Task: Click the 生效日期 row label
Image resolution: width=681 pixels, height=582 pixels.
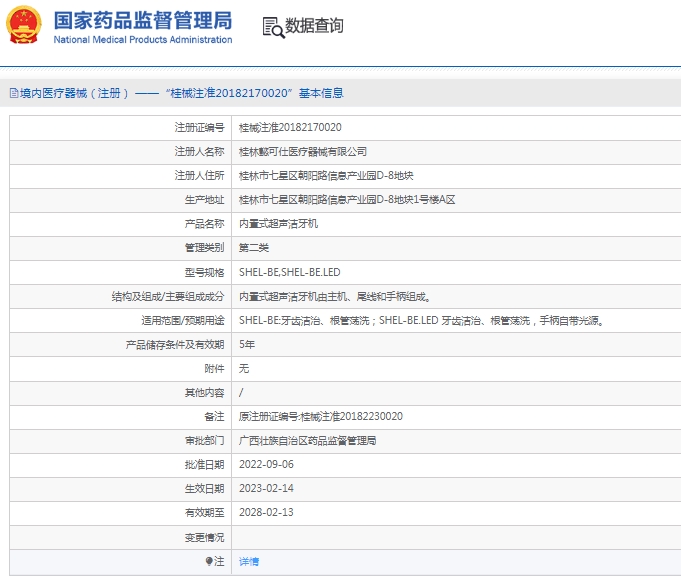Action: tap(205, 488)
